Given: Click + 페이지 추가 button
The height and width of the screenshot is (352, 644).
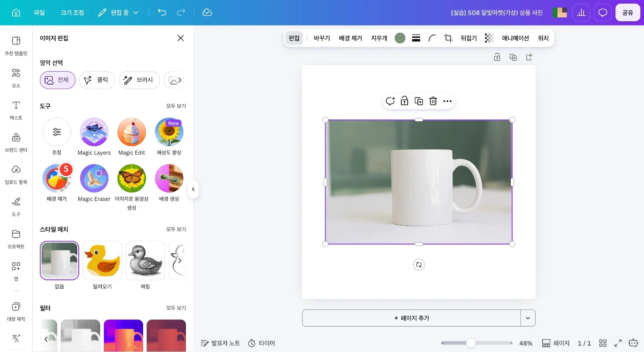Looking at the screenshot, I should pyautogui.click(x=411, y=318).
